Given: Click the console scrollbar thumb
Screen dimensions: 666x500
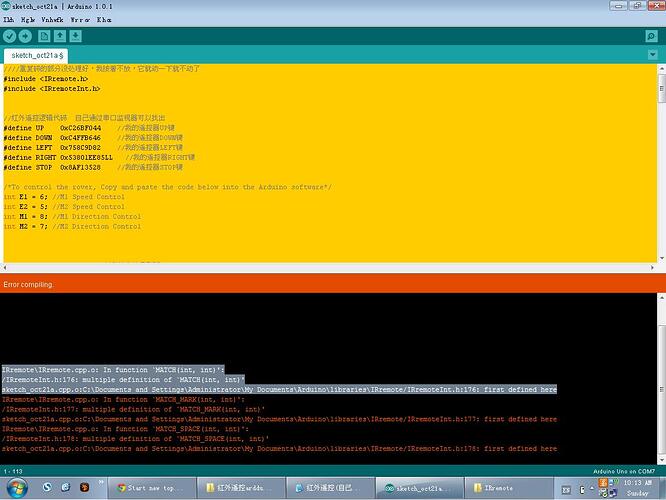Looking at the screenshot, I should [661, 390].
